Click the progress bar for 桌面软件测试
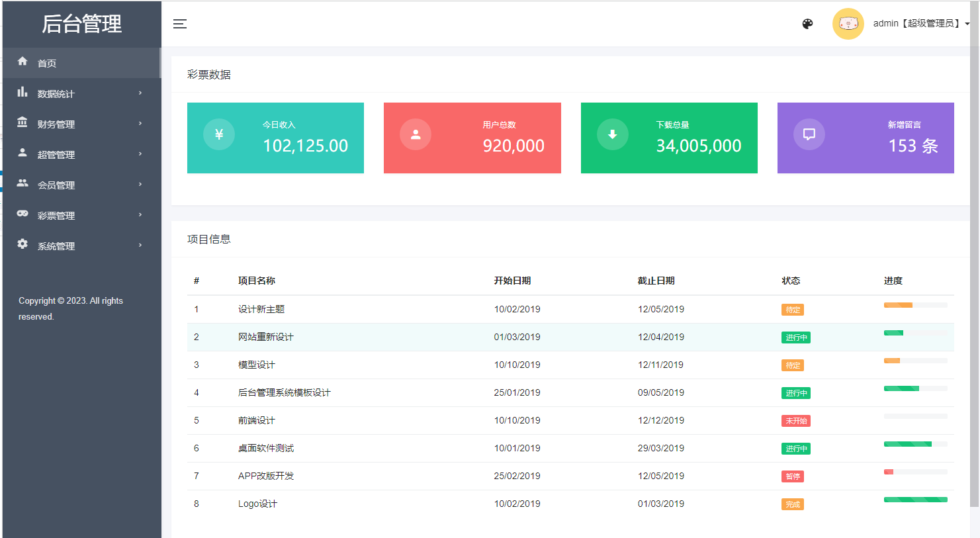The width and height of the screenshot is (980, 538). 915,444
